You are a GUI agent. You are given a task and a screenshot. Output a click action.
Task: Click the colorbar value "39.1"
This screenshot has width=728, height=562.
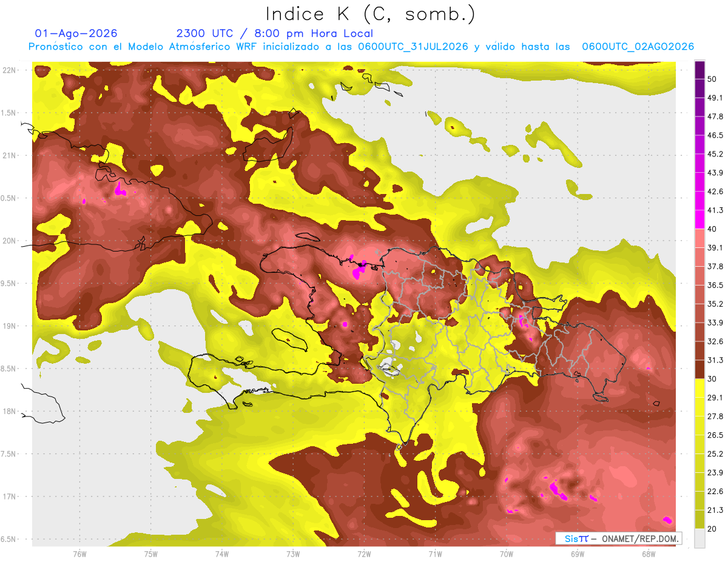pos(715,247)
